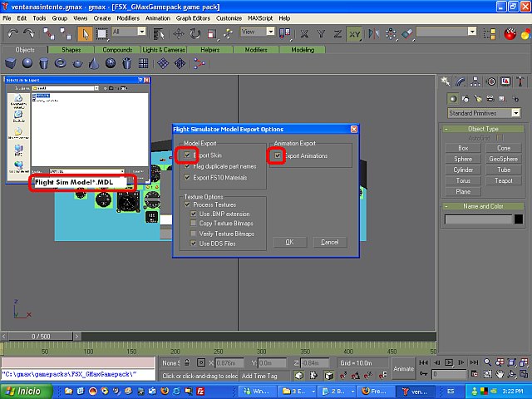
Task: Toggle the Export Animations checkbox
Action: coord(278,155)
